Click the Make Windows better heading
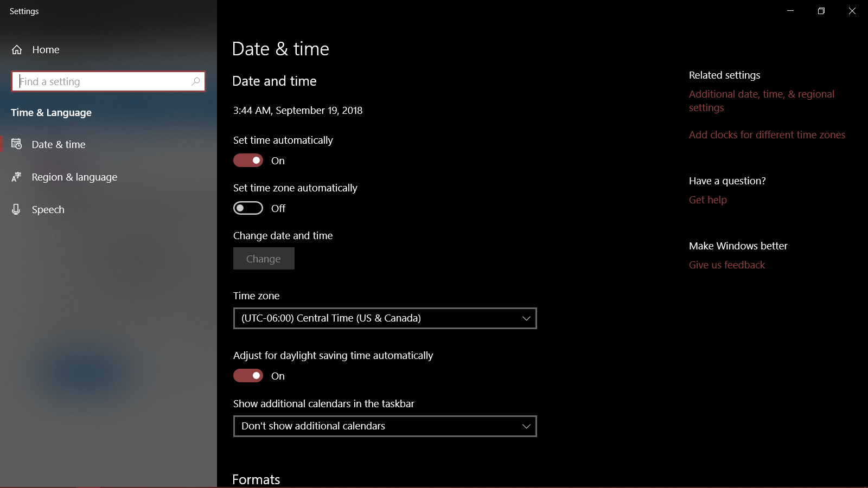This screenshot has height=488, width=868. [x=738, y=246]
